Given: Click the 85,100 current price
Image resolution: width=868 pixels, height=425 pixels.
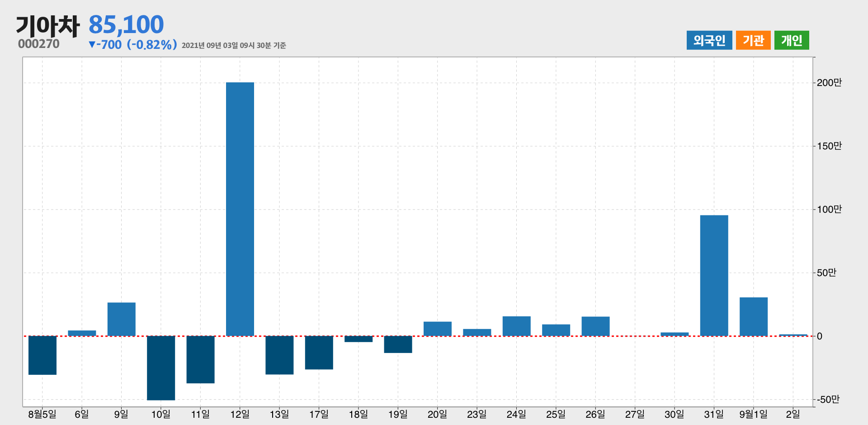Looking at the screenshot, I should (126, 24).
